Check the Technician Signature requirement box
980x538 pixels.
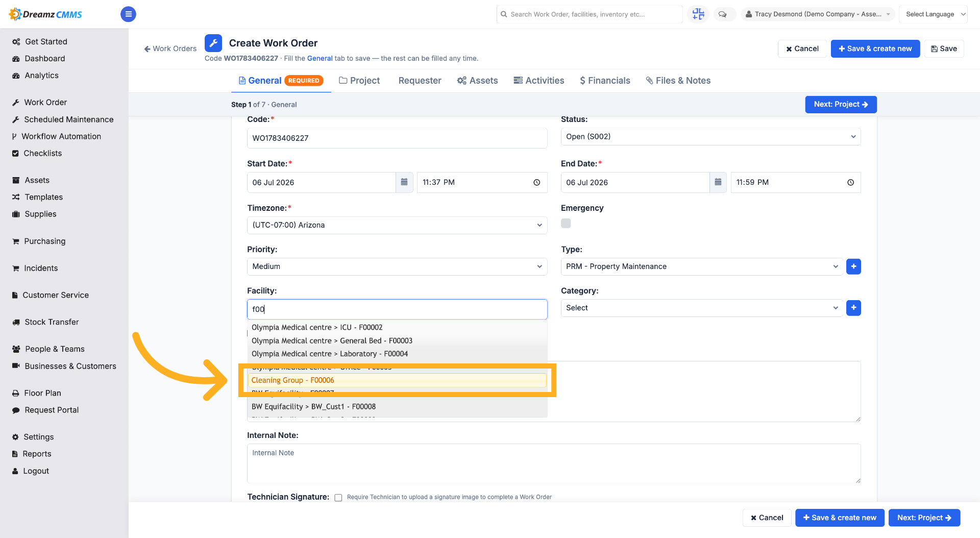338,498
